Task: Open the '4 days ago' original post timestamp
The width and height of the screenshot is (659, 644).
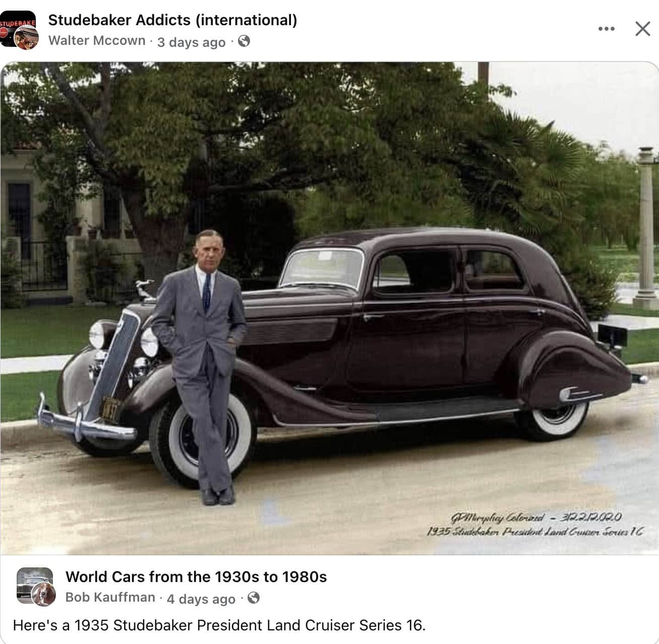Action: [x=201, y=599]
